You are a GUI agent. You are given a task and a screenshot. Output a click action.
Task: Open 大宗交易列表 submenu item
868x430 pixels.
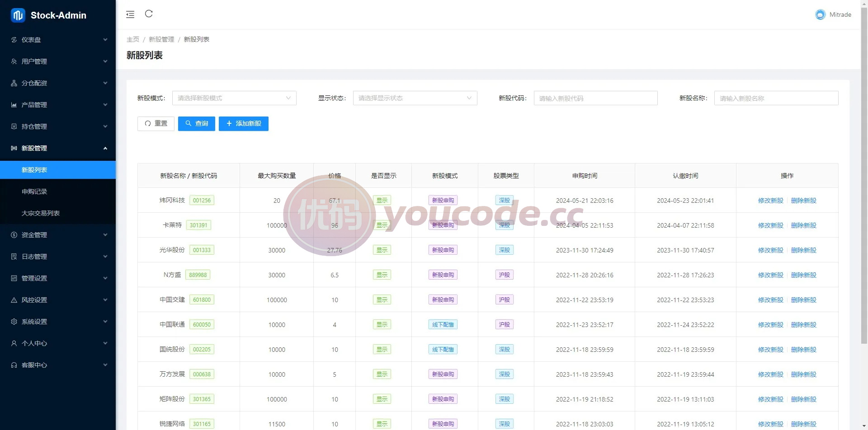point(58,213)
